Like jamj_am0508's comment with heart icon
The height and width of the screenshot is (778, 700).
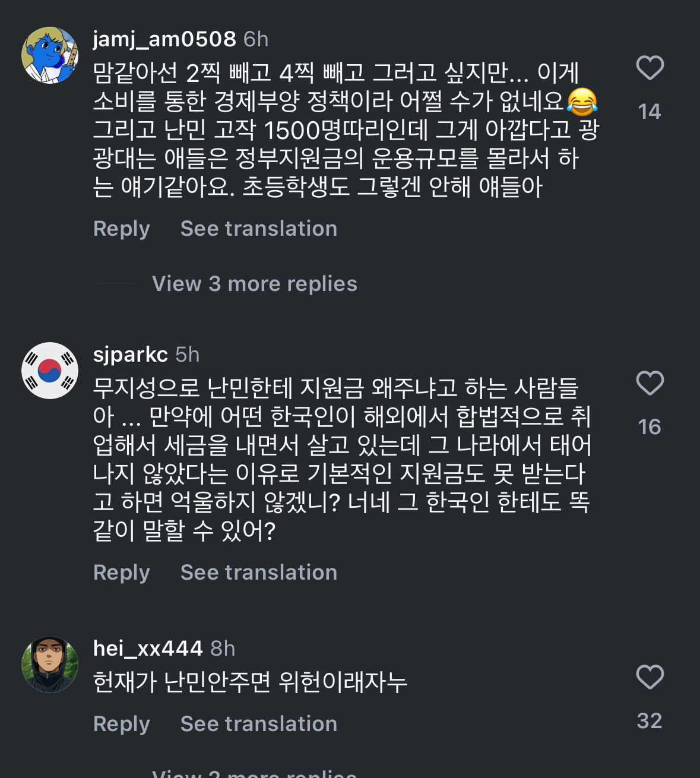[x=650, y=68]
